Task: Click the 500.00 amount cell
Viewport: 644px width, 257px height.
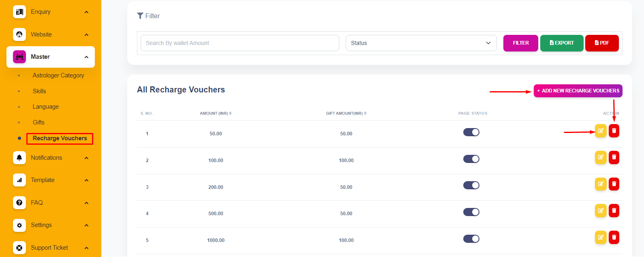Action: [216, 214]
